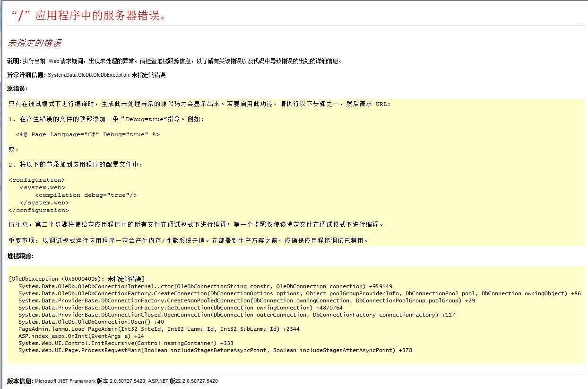Click the opening <configuration> tag line
Screen dimensions: 588x389
(37, 180)
